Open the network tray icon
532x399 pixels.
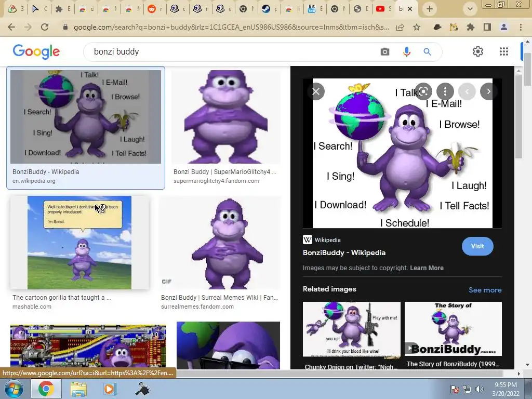point(467,389)
